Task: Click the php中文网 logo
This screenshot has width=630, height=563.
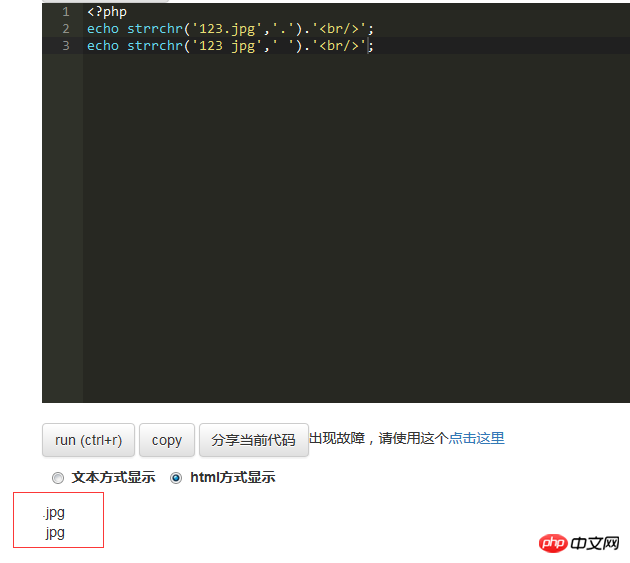Action: (579, 543)
